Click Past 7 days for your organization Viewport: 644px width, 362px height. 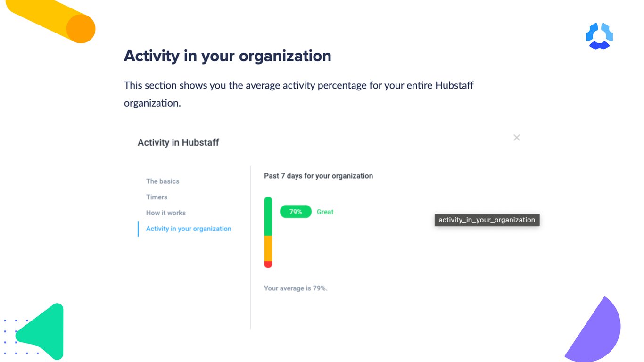pyautogui.click(x=318, y=176)
